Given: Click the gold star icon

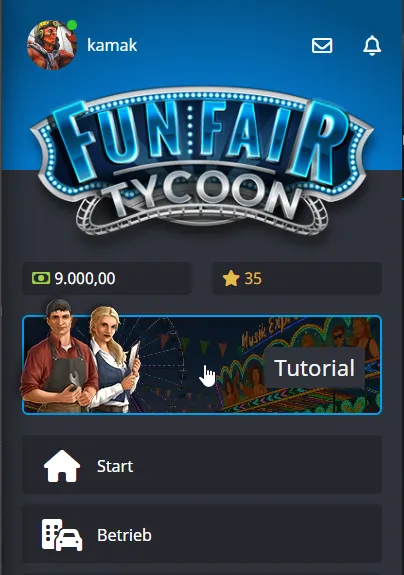Looking at the screenshot, I should pos(231,278).
